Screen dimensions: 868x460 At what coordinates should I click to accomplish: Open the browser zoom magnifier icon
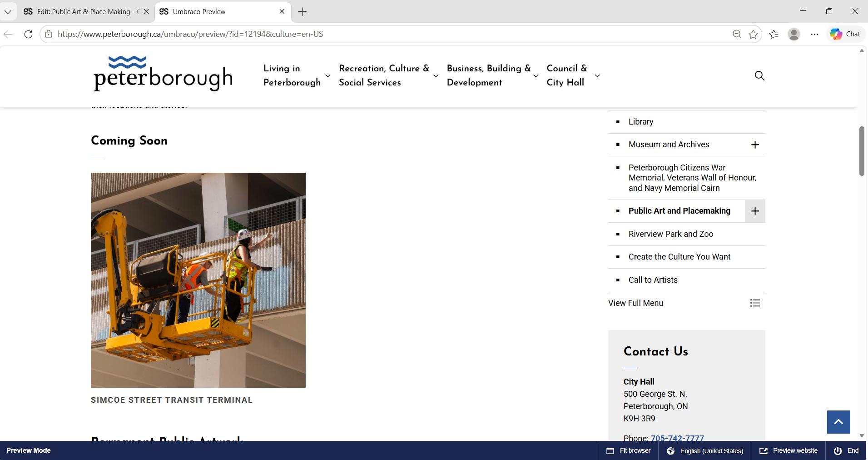point(737,34)
